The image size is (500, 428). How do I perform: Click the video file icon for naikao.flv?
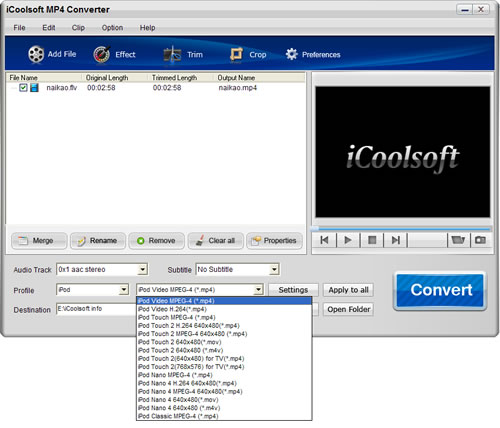click(x=34, y=88)
